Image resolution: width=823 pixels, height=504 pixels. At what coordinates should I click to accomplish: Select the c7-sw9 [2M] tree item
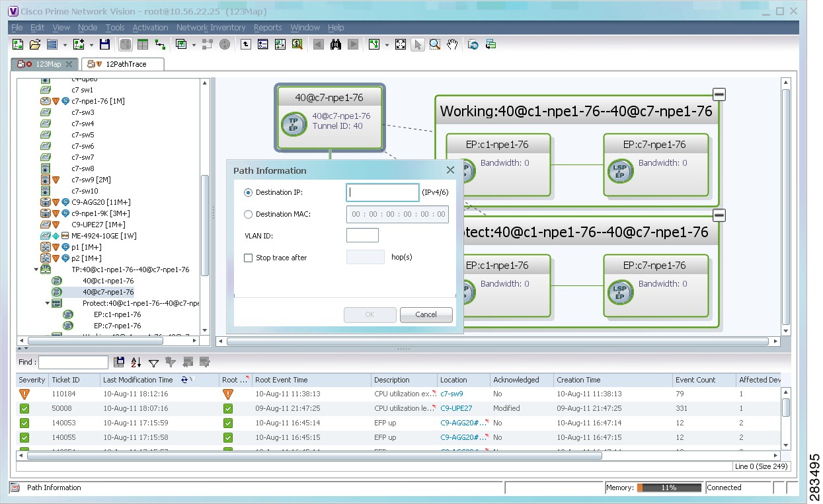91,180
